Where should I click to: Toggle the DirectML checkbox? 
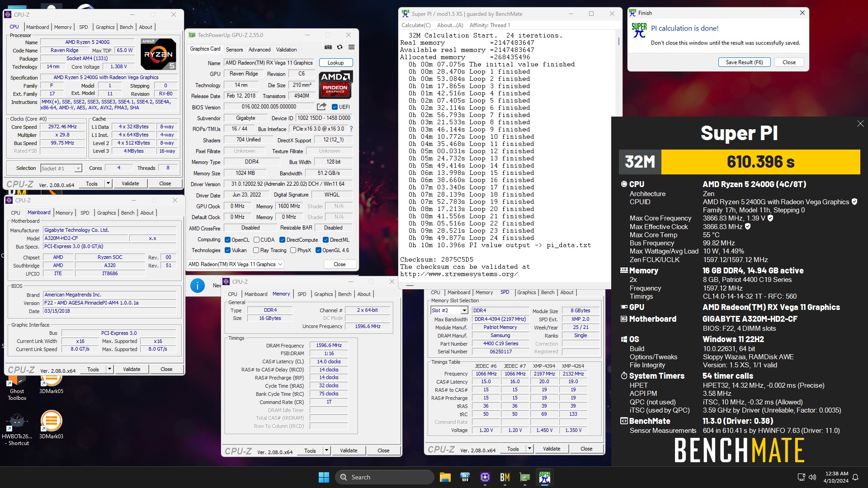point(325,240)
